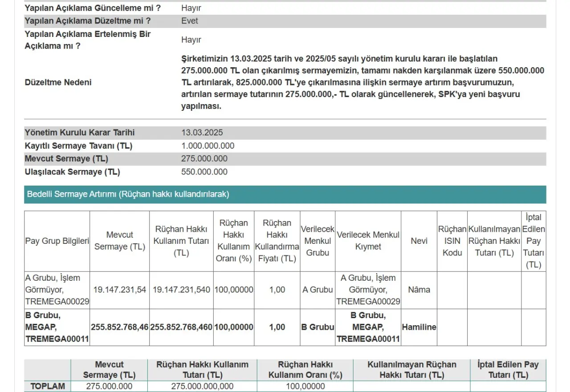Screen dimensions: 570x392
Task: Click the correction reason paragraph text
Action: click(x=362, y=82)
